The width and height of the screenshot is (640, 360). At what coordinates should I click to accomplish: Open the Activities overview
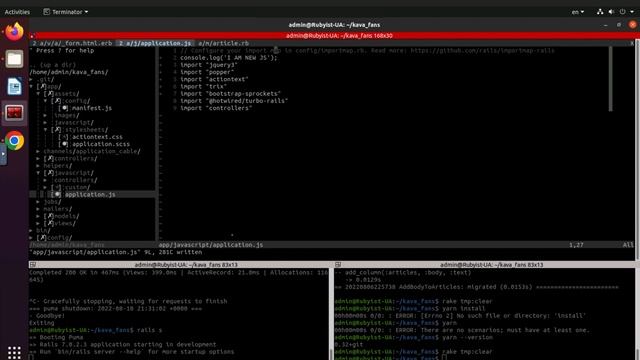pyautogui.click(x=17, y=12)
